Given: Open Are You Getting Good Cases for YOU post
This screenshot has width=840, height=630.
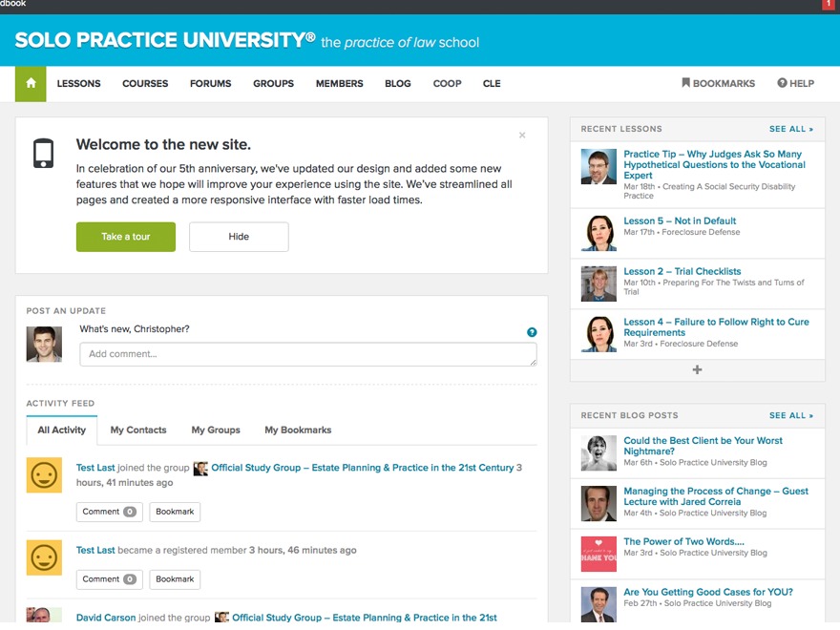Looking at the screenshot, I should 708,592.
